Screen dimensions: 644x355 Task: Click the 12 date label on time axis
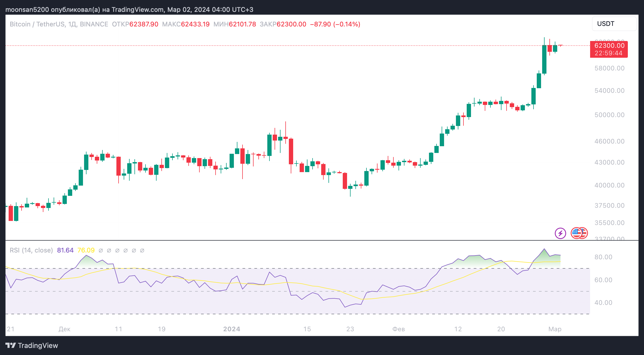[458, 329]
